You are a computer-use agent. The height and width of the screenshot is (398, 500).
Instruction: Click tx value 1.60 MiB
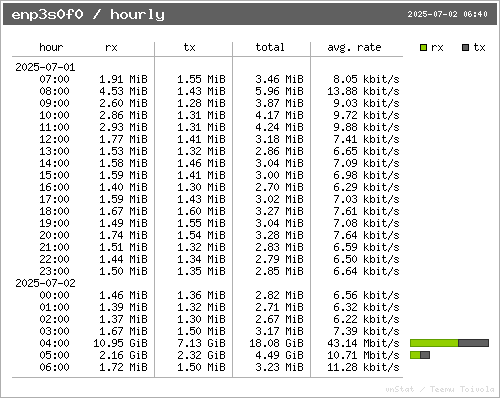pos(201,211)
